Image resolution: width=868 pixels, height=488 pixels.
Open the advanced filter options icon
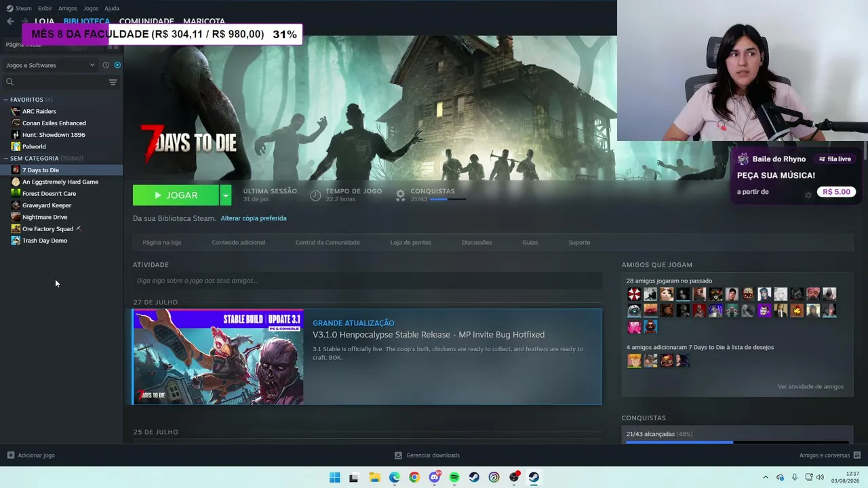point(113,82)
